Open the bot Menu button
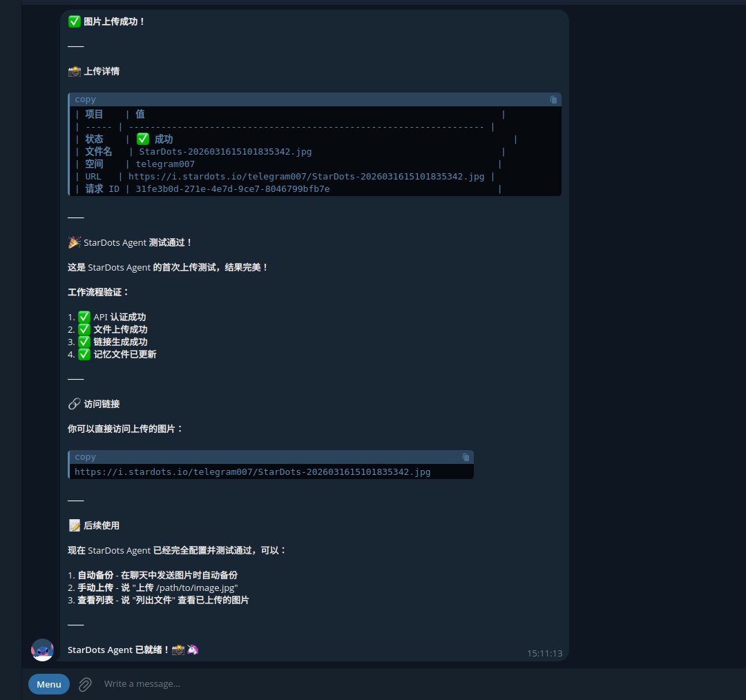The height and width of the screenshot is (700, 746). [49, 684]
